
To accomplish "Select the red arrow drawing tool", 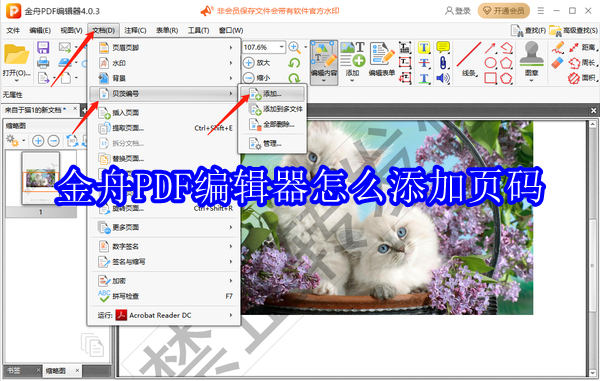I will coord(490,48).
